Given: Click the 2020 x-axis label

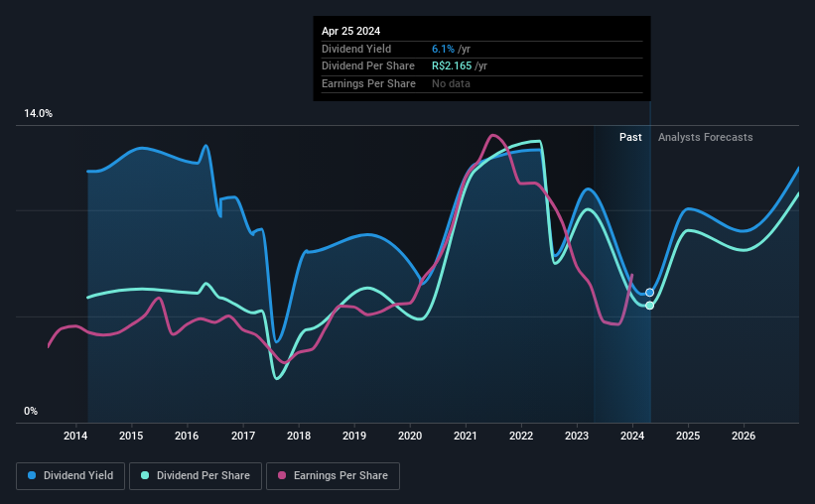Looking at the screenshot, I should 410,436.
